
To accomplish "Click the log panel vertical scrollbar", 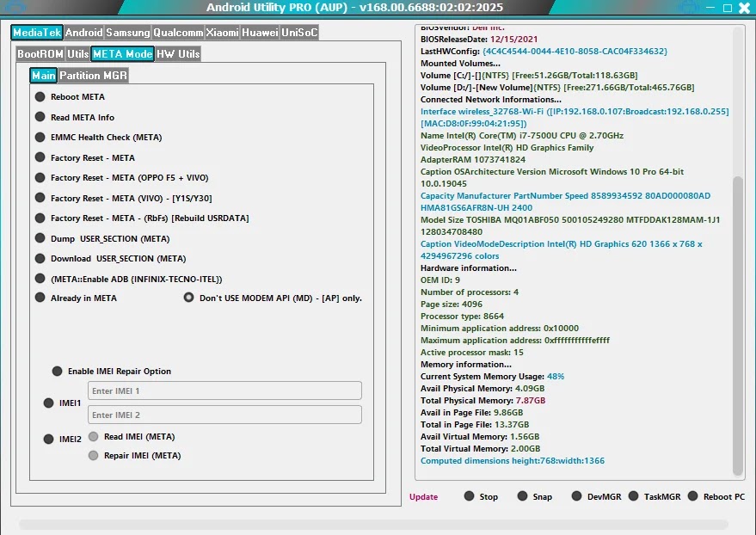I will (x=738, y=325).
